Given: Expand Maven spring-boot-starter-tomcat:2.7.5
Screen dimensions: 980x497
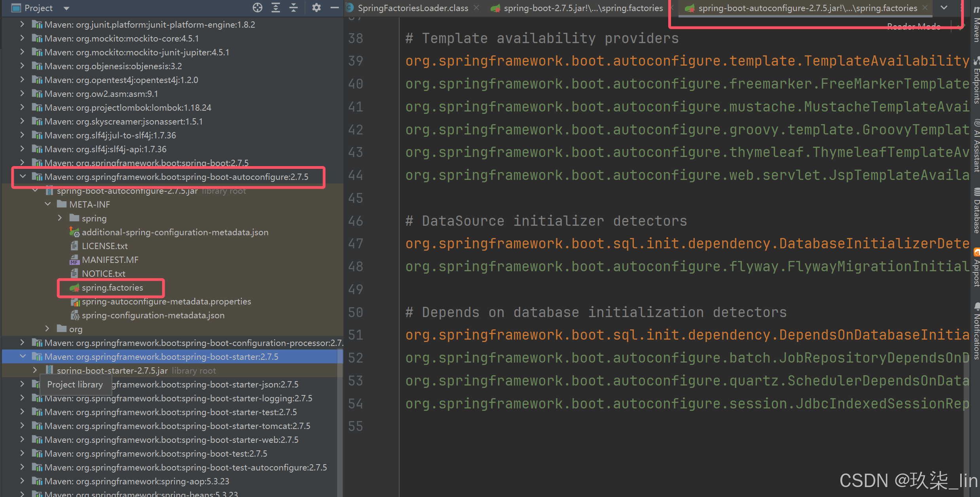Looking at the screenshot, I should click(23, 425).
